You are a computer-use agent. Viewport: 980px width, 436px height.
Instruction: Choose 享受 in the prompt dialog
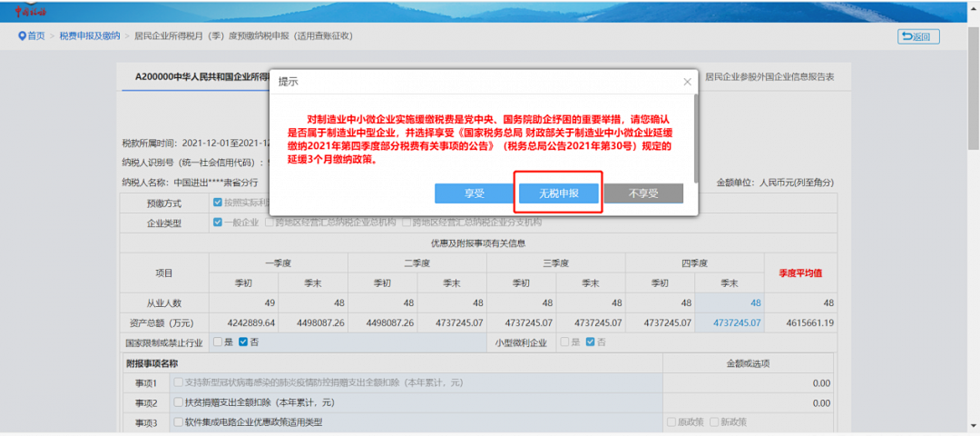[x=475, y=193]
